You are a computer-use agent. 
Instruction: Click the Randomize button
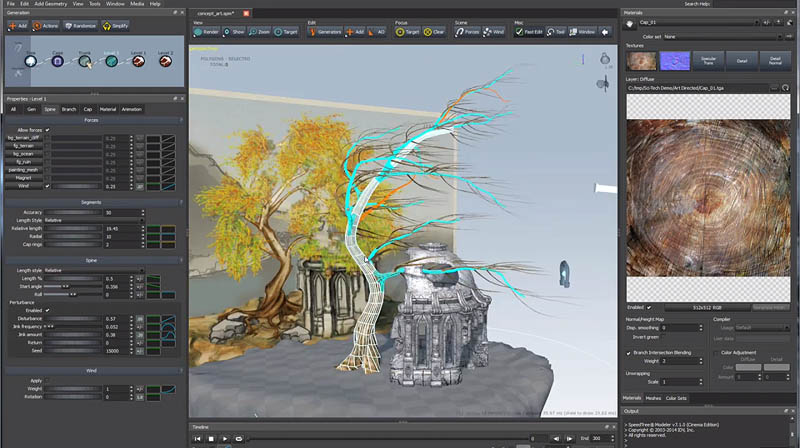[x=80, y=26]
